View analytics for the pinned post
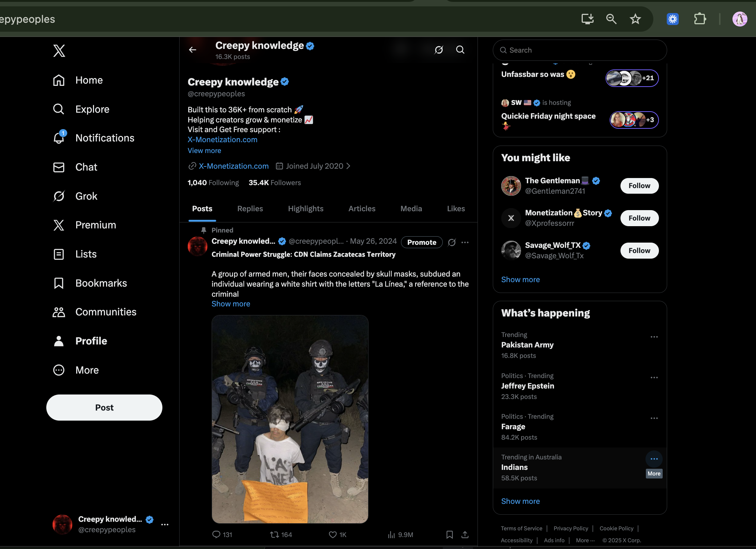The width and height of the screenshot is (756, 549). pyautogui.click(x=391, y=534)
